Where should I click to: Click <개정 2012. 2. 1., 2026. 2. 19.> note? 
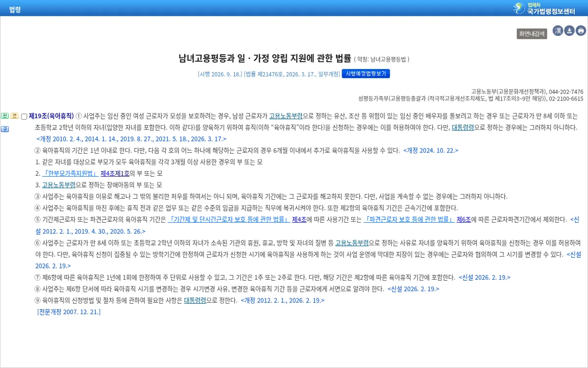point(282,300)
